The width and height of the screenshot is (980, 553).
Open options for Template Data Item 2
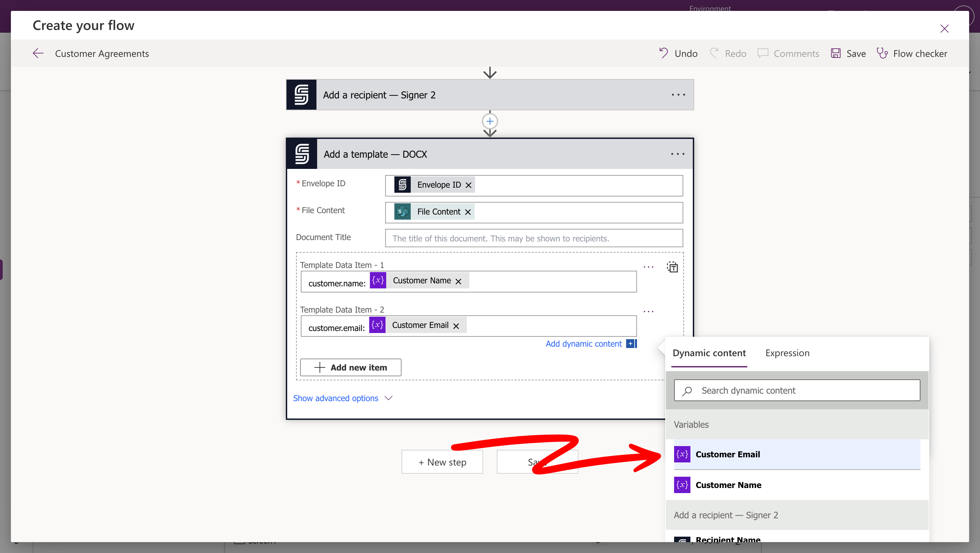click(x=648, y=312)
